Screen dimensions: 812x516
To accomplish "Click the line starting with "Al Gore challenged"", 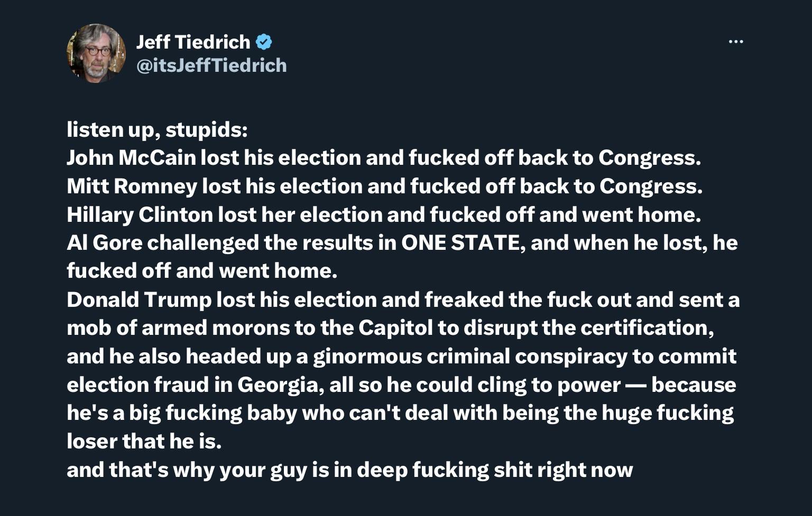I will 402,243.
